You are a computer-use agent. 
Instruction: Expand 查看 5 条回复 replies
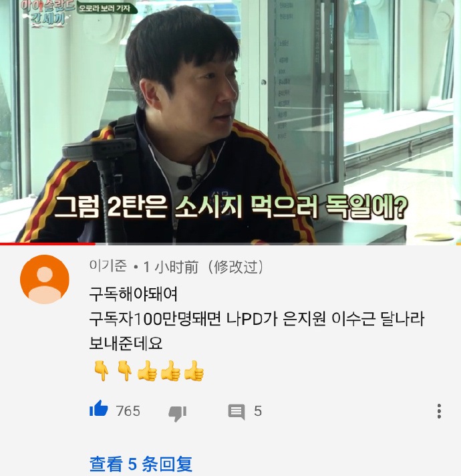pos(141,464)
